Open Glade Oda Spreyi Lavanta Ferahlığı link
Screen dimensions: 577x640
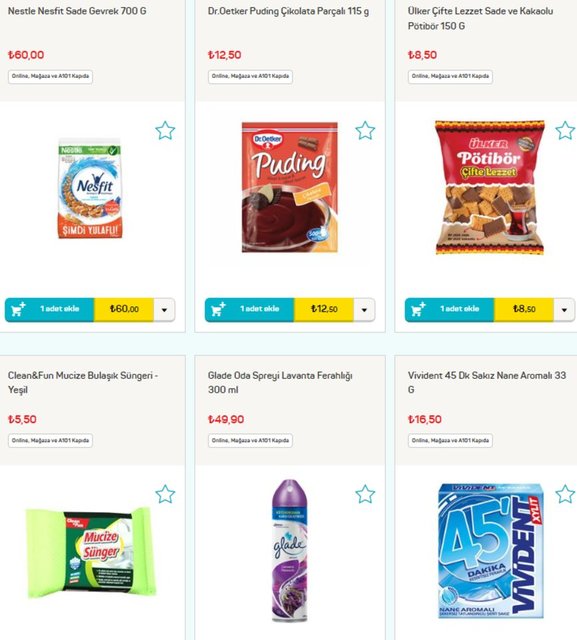coord(280,382)
